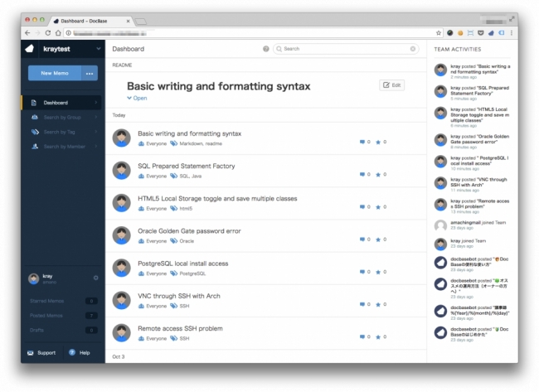This screenshot has width=539, height=392.
Task: Open Drafts list
Action: click(x=36, y=330)
